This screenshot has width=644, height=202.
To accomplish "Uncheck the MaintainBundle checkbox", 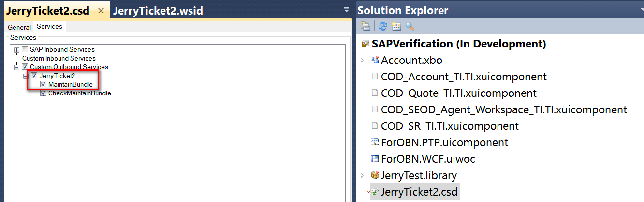I will (44, 84).
